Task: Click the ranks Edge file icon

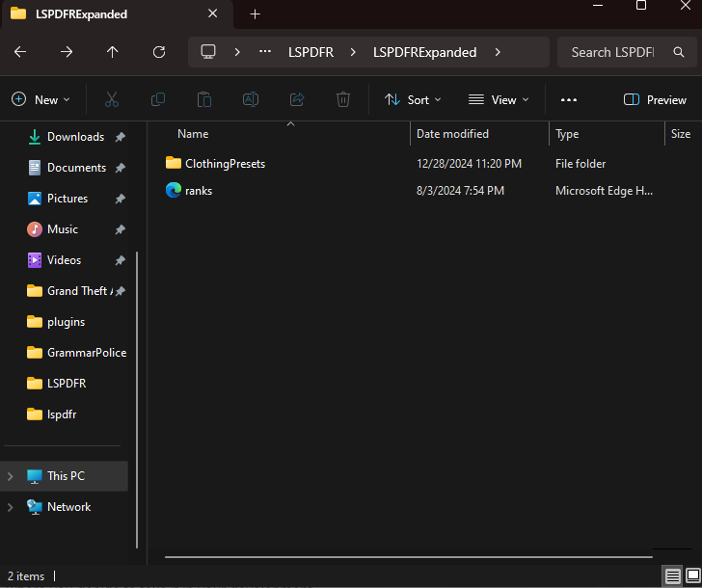Action: [x=174, y=190]
